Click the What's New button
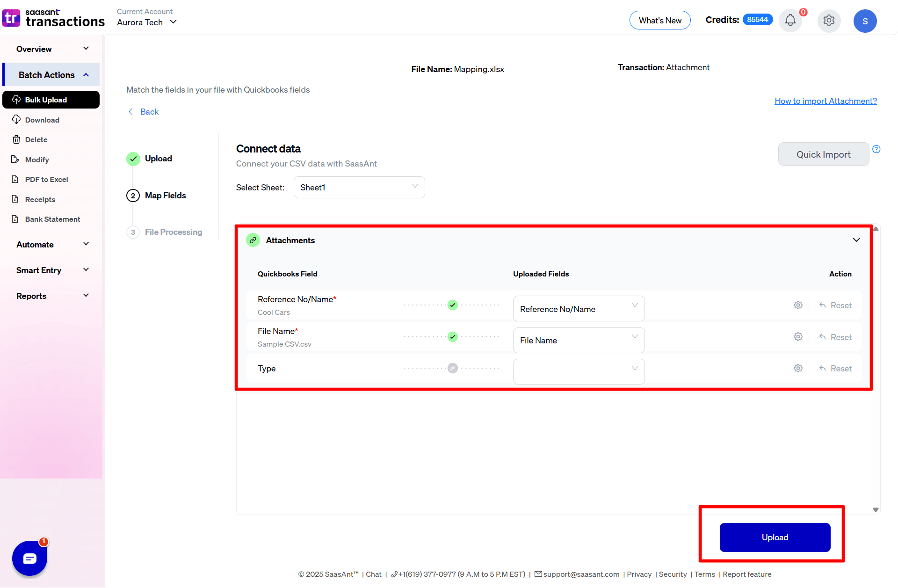 (x=660, y=20)
